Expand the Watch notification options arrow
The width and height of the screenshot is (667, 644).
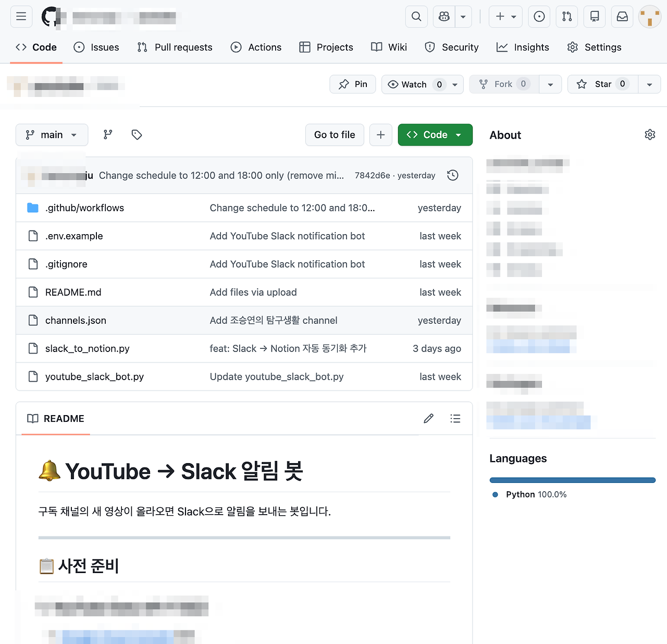455,84
